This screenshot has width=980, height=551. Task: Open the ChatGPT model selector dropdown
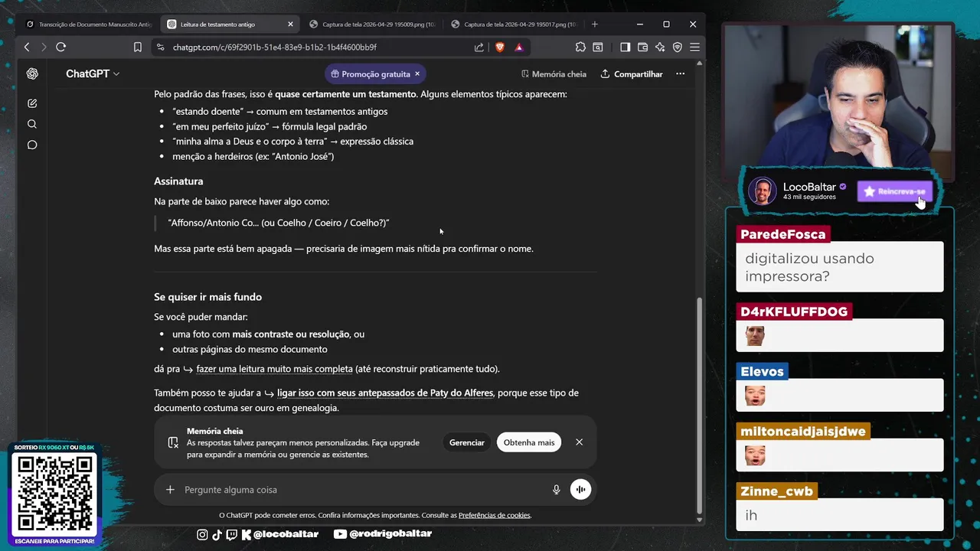[x=93, y=74]
